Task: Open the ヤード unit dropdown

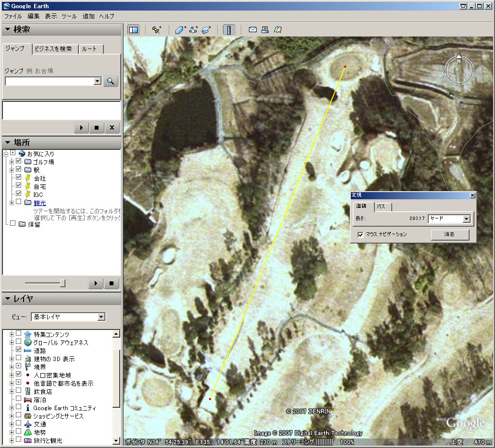Action: click(x=466, y=219)
